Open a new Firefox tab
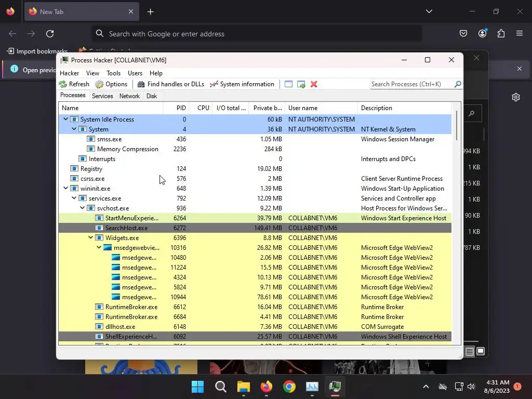 coord(150,12)
